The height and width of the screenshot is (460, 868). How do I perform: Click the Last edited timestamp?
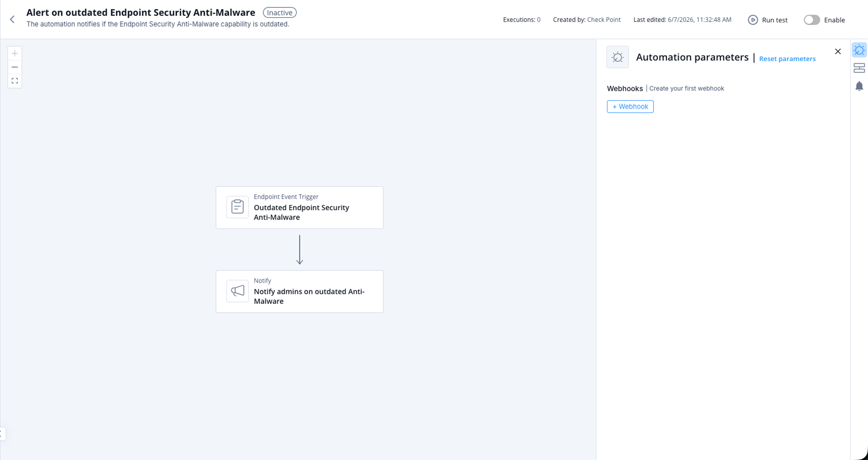pyautogui.click(x=682, y=20)
